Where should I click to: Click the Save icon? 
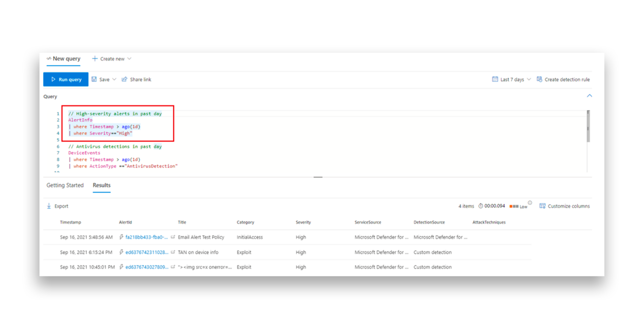point(95,79)
